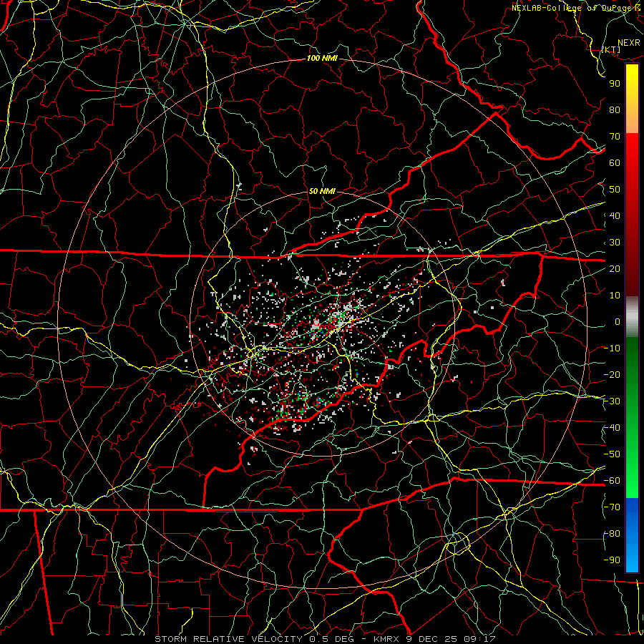Click the 50 NMI range ring label
This screenshot has height=644, width=644.
(x=322, y=191)
